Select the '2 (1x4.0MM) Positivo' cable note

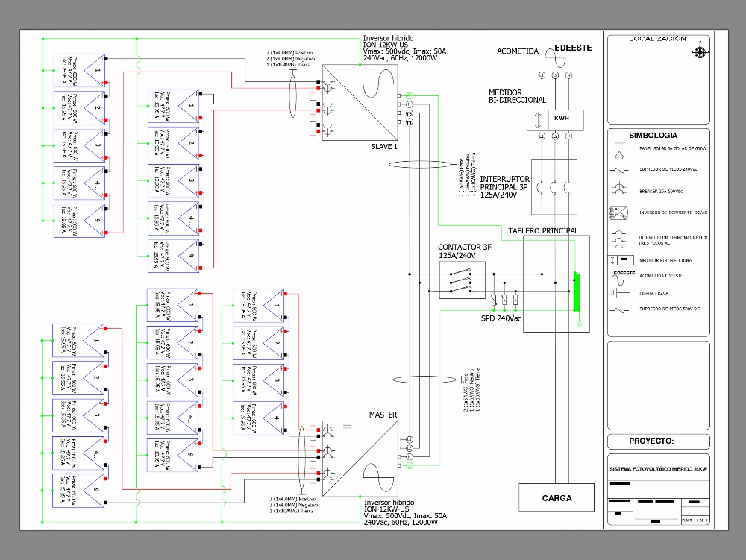[289, 53]
